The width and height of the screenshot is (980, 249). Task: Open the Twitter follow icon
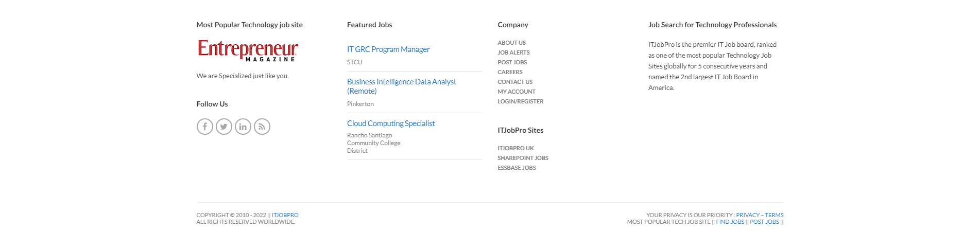(x=223, y=127)
